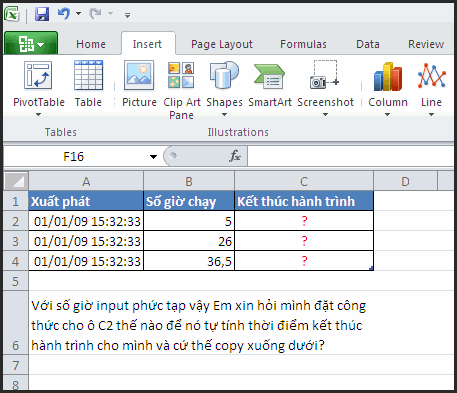Click the 'Xuất phát' header cell
Image resolution: width=457 pixels, height=393 pixels.
click(x=86, y=201)
